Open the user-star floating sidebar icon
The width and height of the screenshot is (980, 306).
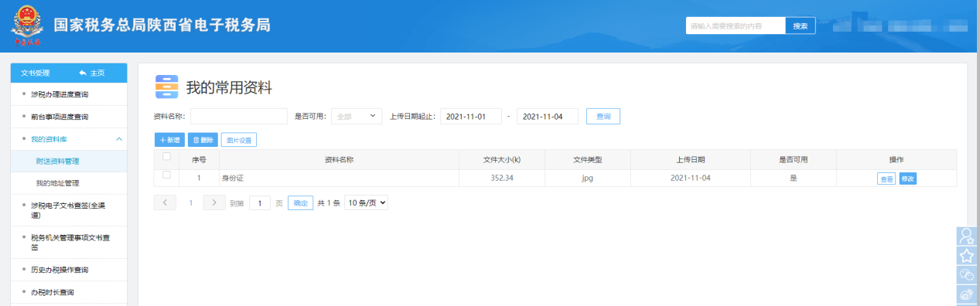click(967, 236)
